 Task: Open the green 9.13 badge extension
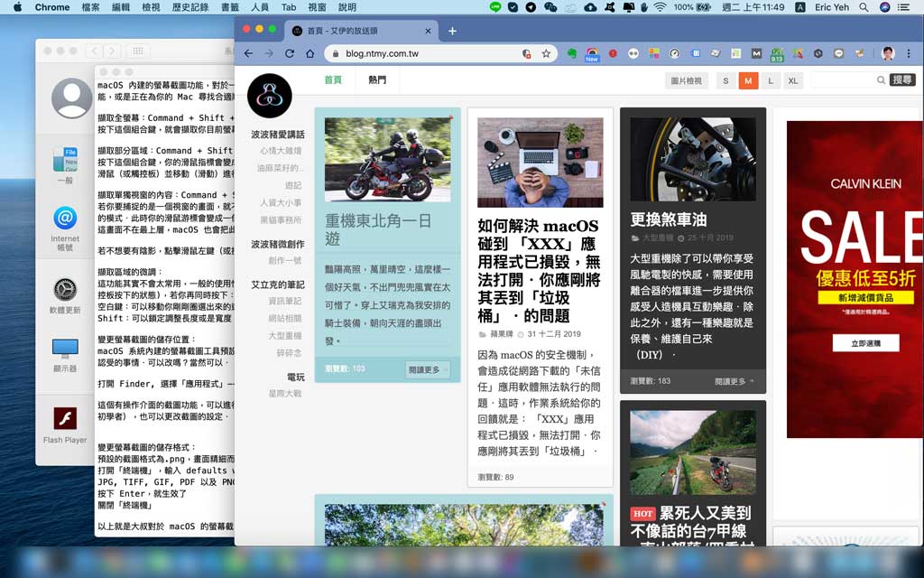pos(777,54)
